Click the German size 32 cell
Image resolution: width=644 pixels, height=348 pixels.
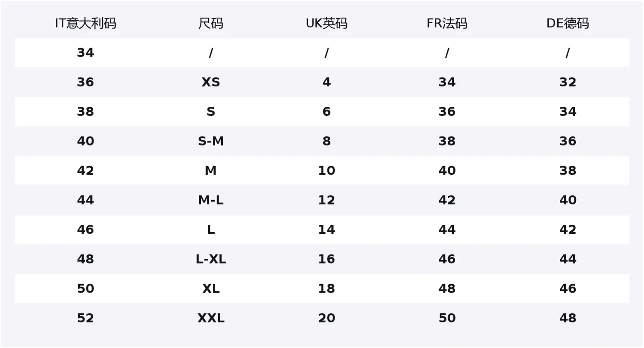(x=568, y=82)
